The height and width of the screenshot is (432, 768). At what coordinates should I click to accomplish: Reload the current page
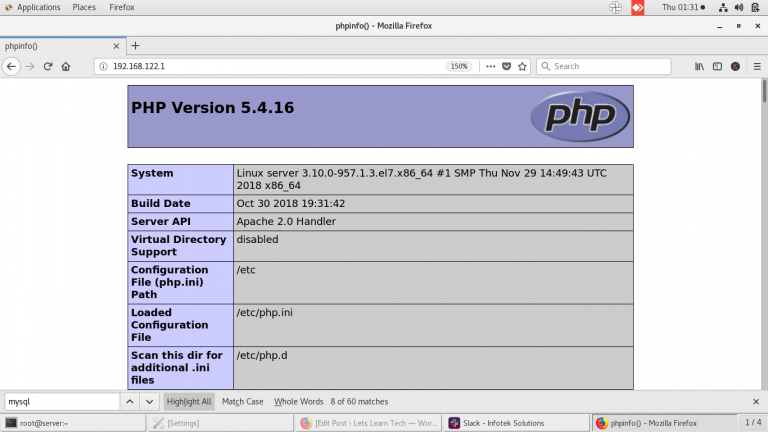[48, 66]
